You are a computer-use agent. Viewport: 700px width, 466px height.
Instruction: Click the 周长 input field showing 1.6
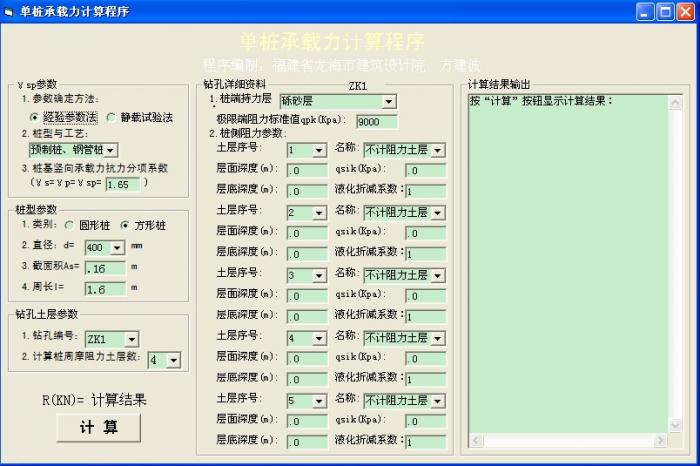(104, 289)
